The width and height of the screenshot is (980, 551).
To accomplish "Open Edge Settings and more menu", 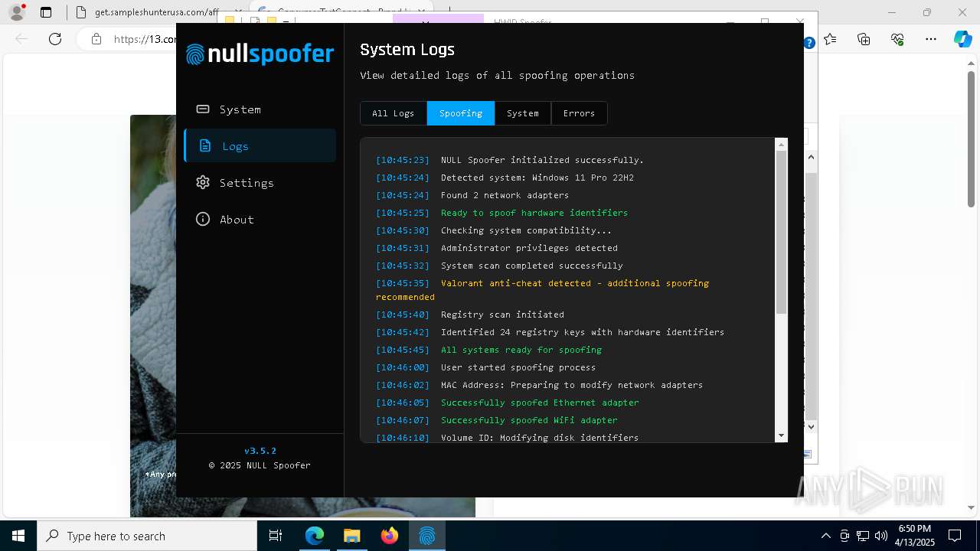I will point(931,39).
